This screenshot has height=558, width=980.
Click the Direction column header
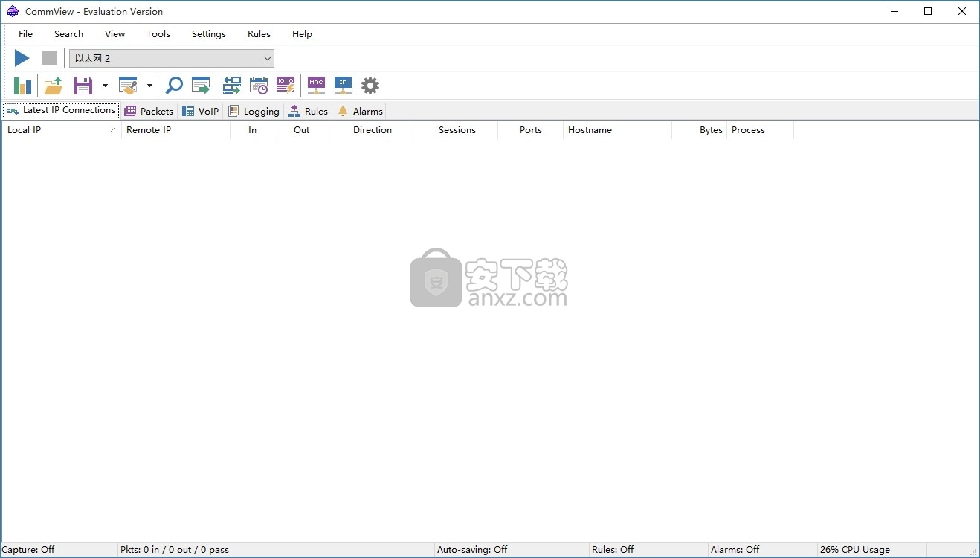[373, 130]
